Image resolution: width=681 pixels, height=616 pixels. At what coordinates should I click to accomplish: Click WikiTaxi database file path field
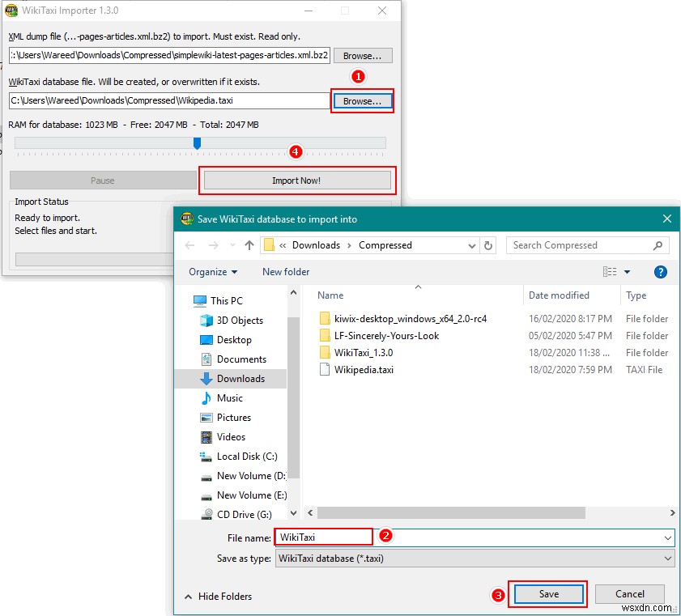[169, 100]
